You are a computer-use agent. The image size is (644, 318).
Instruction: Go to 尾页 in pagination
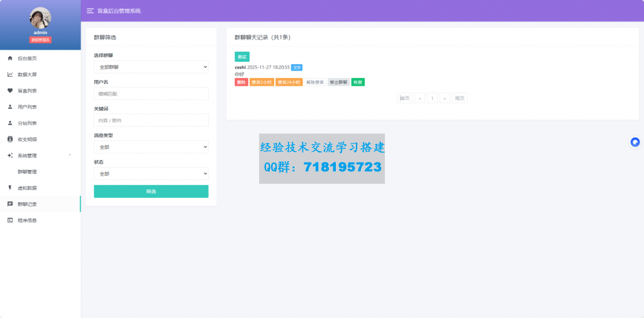[x=460, y=98]
